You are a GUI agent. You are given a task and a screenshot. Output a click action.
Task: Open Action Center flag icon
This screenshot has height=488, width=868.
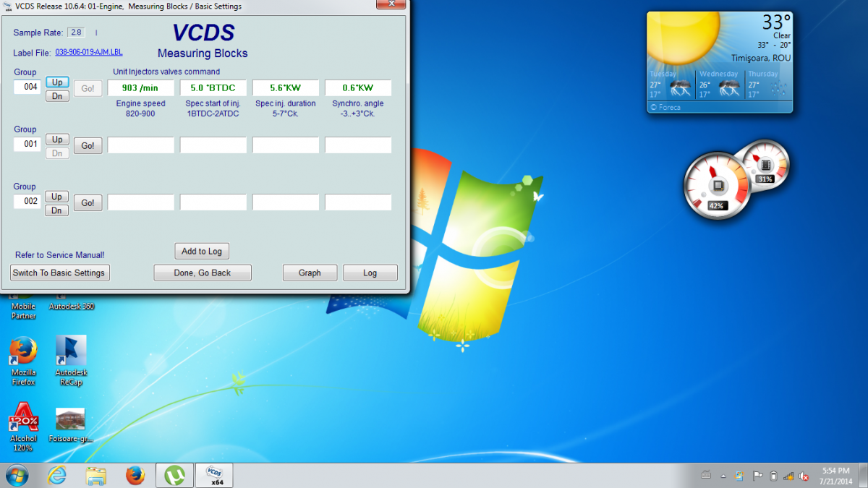click(757, 476)
